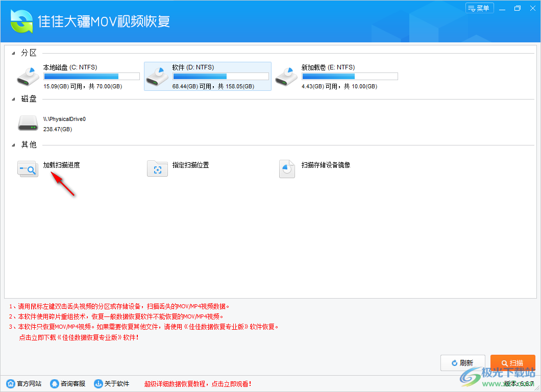Viewport: 541px width, 392px height.
Task: Open the 菜单 menu
Action: [x=479, y=8]
